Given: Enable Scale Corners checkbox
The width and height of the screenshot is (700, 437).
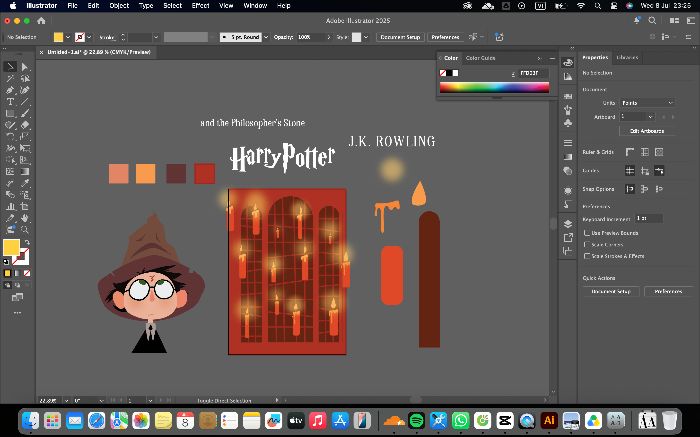Looking at the screenshot, I should click(587, 245).
